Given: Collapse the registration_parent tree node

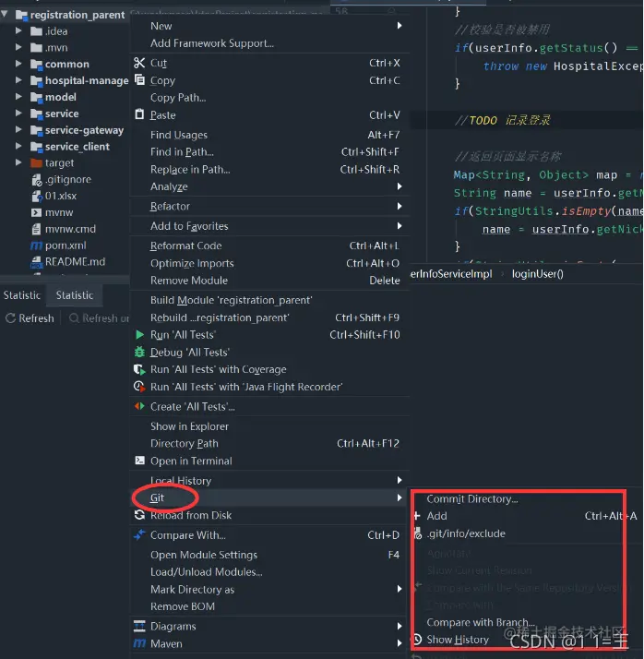Looking at the screenshot, I should (5, 14).
